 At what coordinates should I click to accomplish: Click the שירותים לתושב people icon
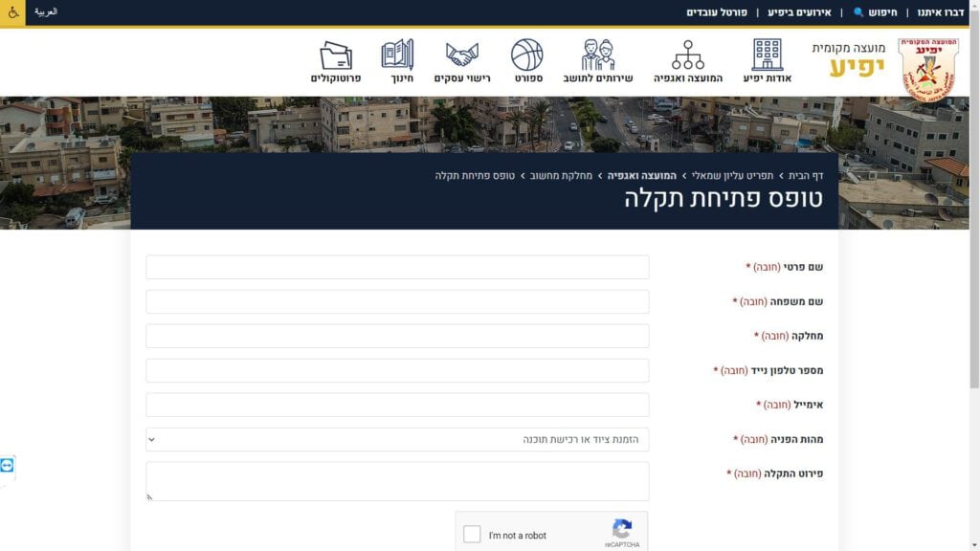(598, 55)
